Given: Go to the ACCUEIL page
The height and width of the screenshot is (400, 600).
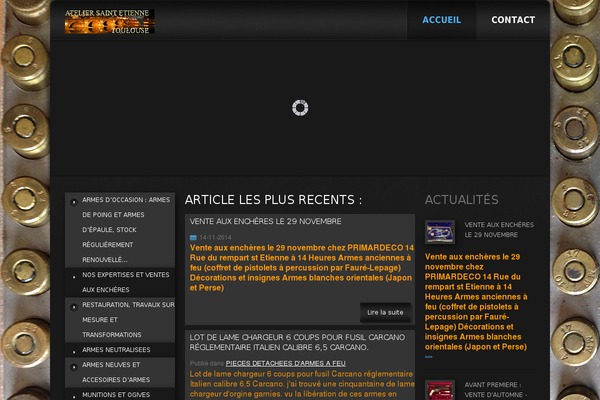Looking at the screenshot, I should pyautogui.click(x=442, y=20).
